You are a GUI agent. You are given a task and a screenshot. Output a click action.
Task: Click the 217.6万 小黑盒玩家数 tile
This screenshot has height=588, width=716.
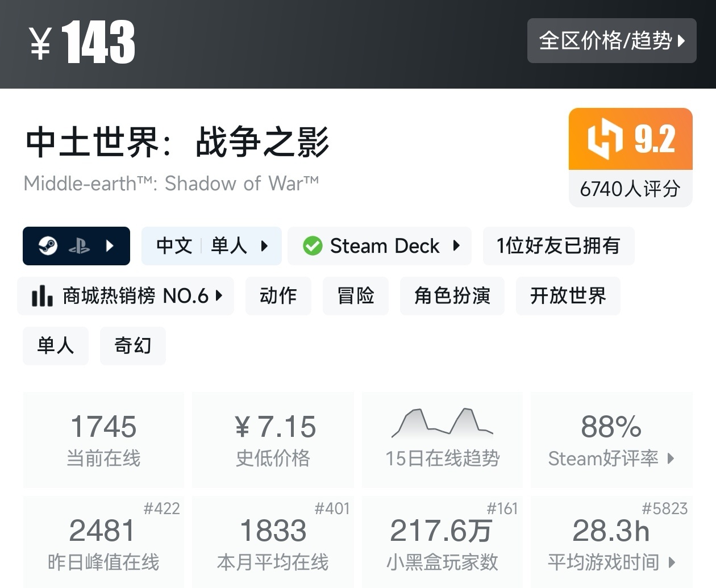pos(442,542)
